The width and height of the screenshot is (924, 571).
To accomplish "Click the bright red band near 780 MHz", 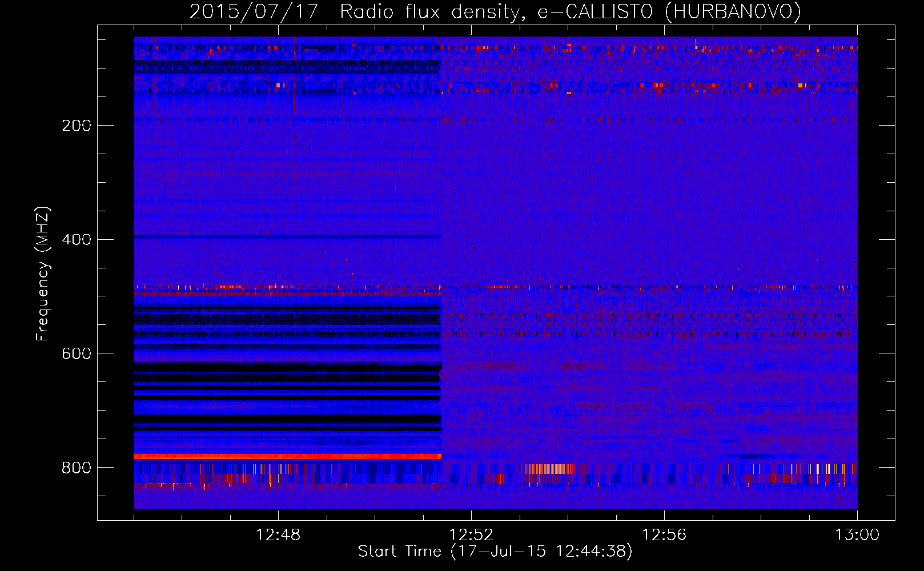I will [288, 457].
